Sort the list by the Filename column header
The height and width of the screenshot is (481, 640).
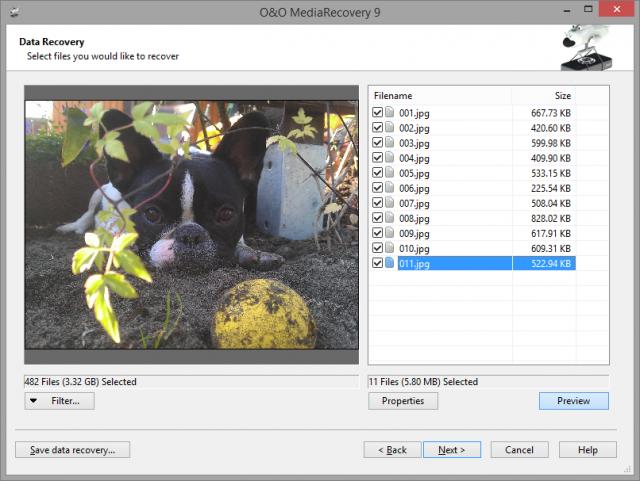(440, 96)
